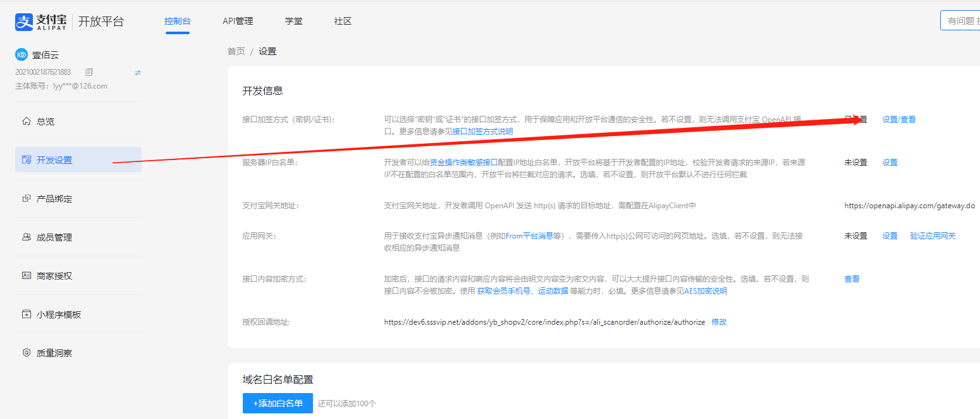Click 查看 for 接口内容加密方式
This screenshot has height=419, width=980.
coord(852,278)
